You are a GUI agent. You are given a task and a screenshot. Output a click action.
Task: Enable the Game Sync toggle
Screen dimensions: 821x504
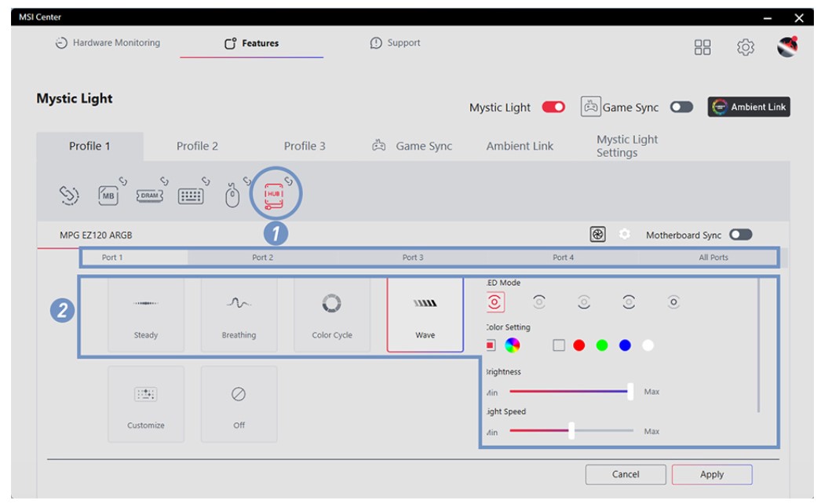click(681, 108)
